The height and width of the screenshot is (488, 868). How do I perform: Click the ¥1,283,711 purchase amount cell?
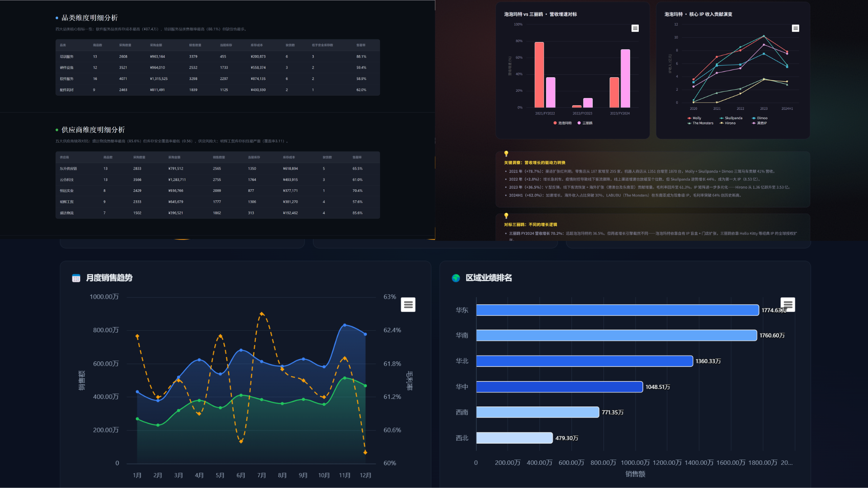point(177,180)
